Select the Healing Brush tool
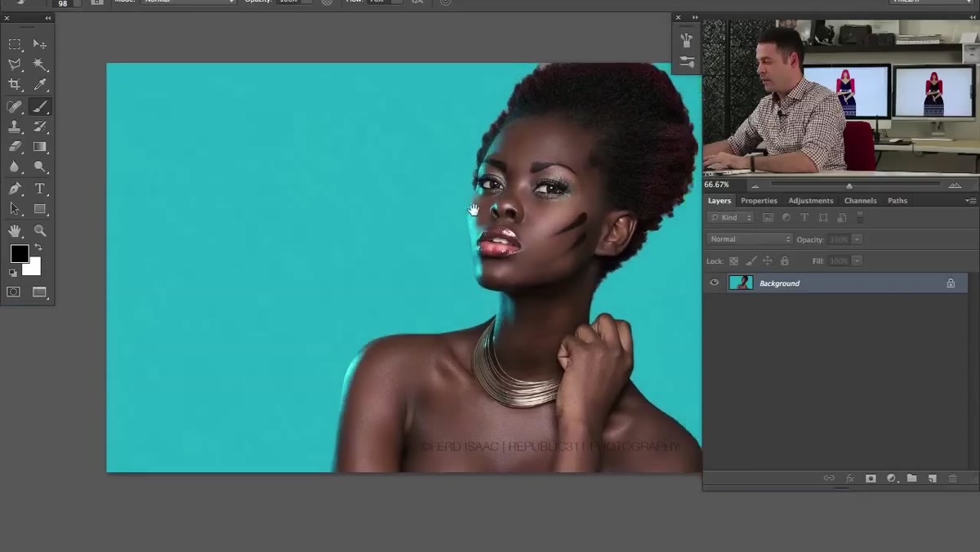The width and height of the screenshot is (980, 552). click(x=15, y=106)
